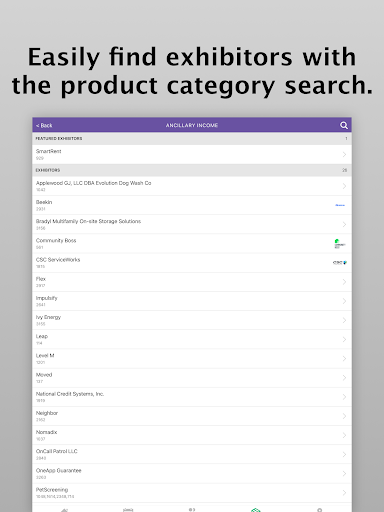
Task: Open the PetScreening exhibitor row
Action: click(x=192, y=493)
